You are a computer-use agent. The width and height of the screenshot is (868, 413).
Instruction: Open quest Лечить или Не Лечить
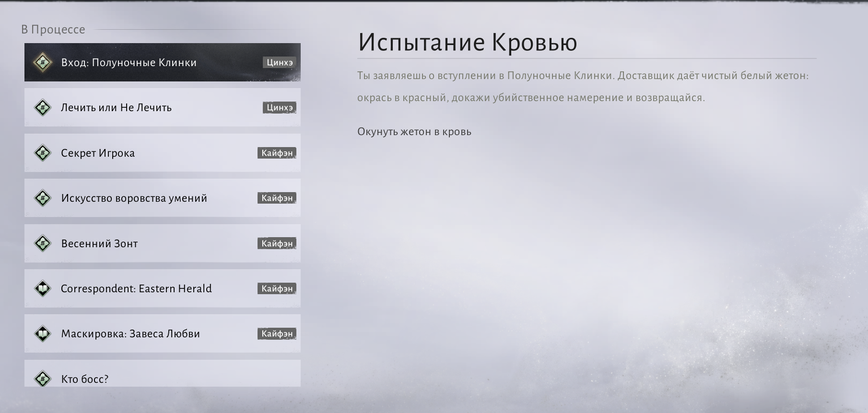tap(163, 107)
